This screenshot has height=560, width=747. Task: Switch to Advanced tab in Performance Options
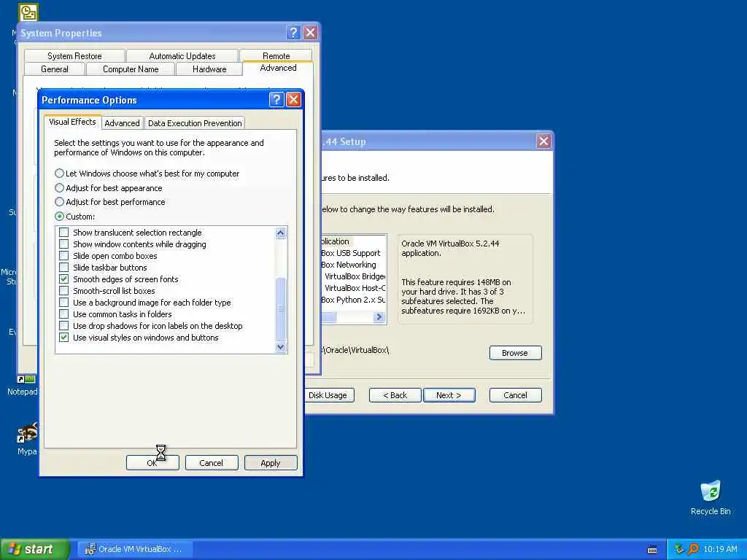coord(122,122)
